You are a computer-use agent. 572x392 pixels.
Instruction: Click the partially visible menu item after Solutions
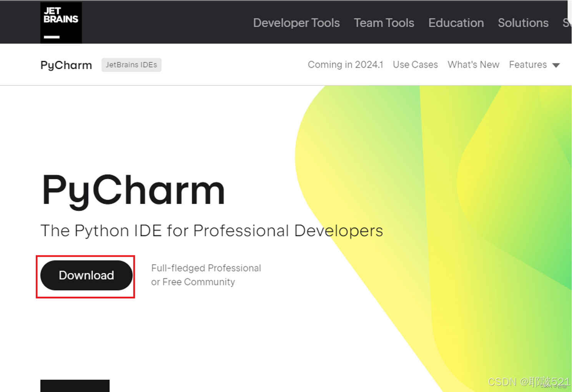[567, 23]
